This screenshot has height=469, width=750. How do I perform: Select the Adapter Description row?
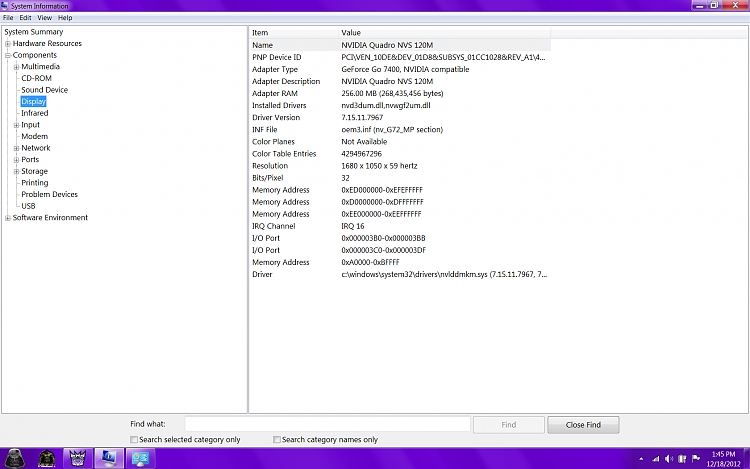pyautogui.click(x=400, y=81)
